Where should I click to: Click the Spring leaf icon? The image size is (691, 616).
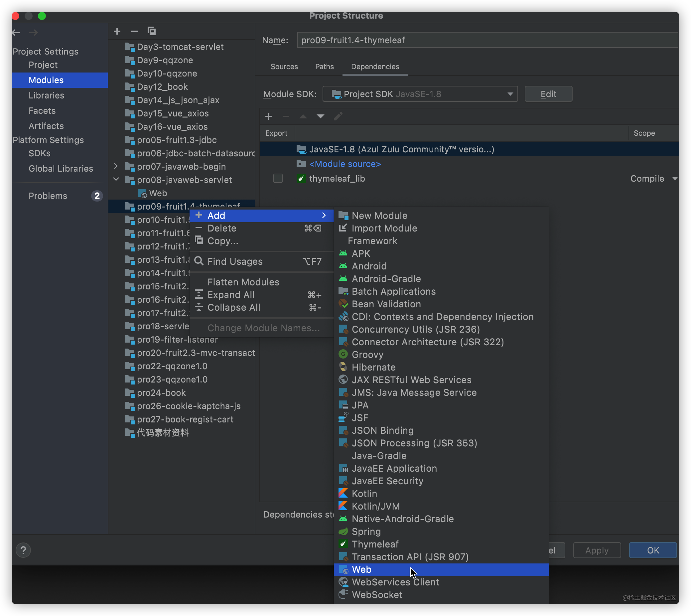(x=343, y=532)
